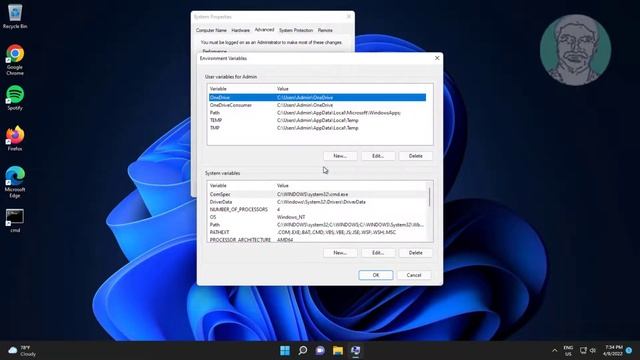Open taskbar Search
Viewport: 640px width, 360px height.
(x=302, y=350)
